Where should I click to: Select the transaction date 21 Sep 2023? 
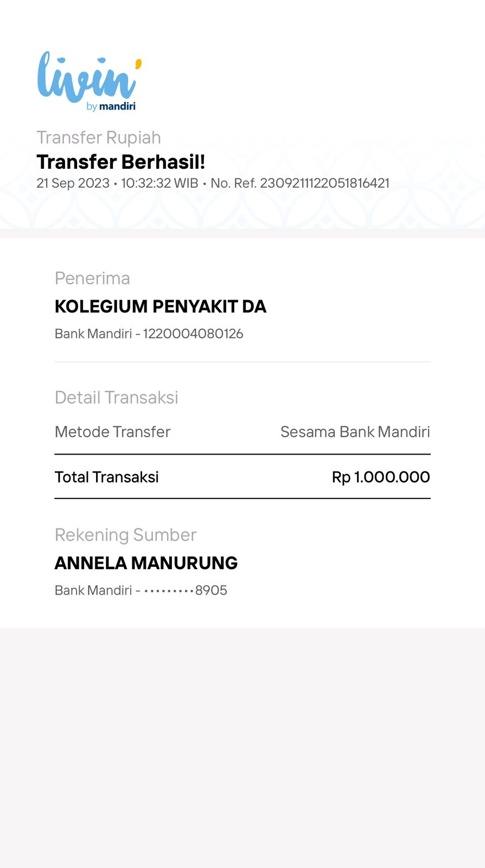click(x=73, y=183)
